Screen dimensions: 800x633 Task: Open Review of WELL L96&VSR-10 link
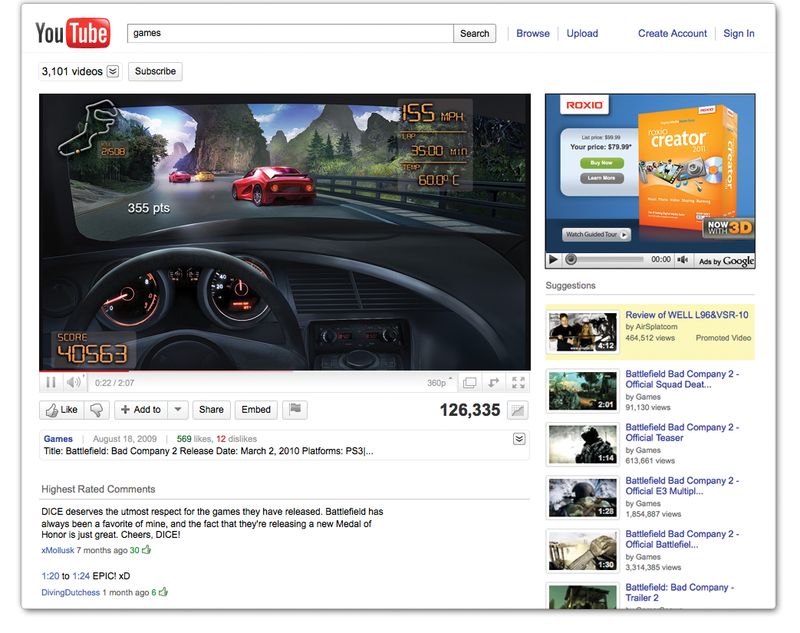[x=687, y=315]
